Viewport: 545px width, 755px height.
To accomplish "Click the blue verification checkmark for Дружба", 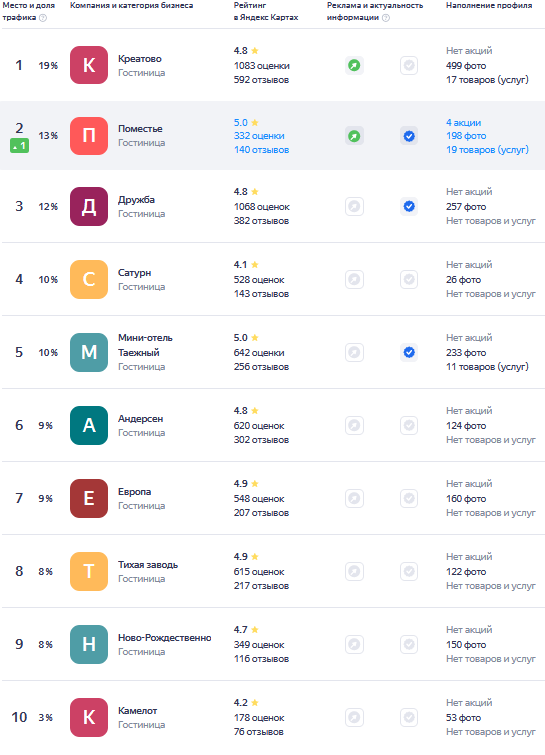I will pos(409,207).
